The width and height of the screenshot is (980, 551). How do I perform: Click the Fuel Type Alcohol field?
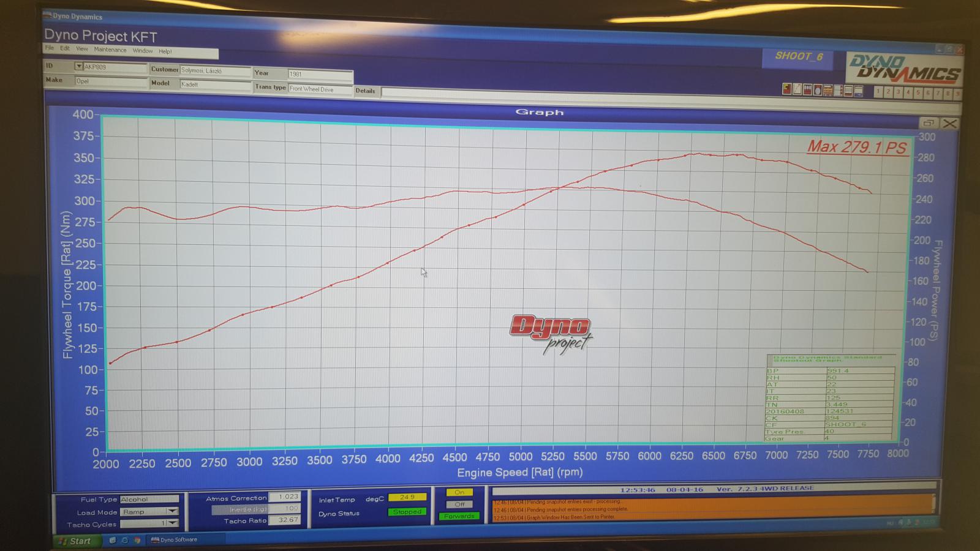pyautogui.click(x=149, y=500)
